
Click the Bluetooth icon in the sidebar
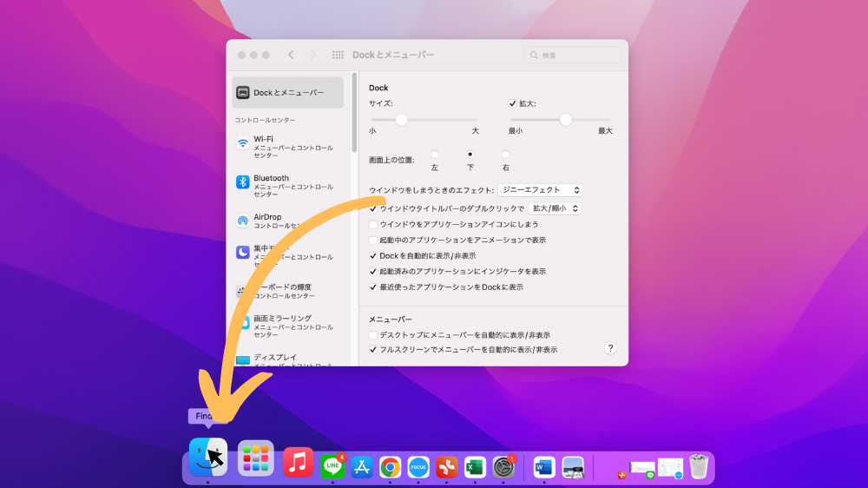[242, 181]
